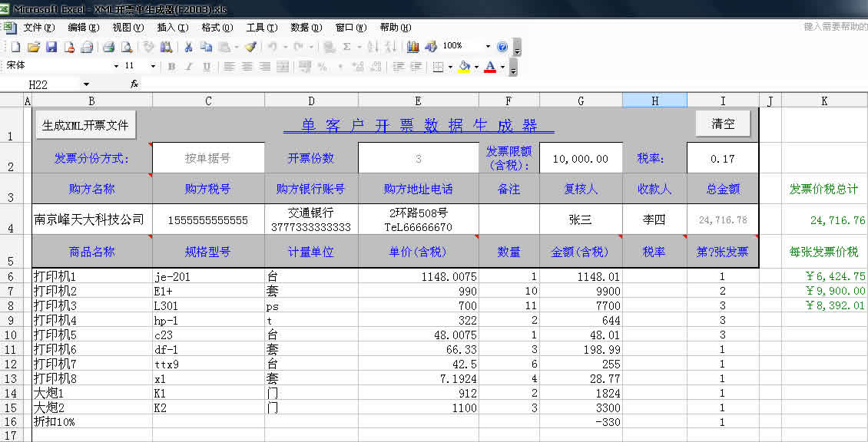Click the Redo arrow icon

[x=298, y=47]
